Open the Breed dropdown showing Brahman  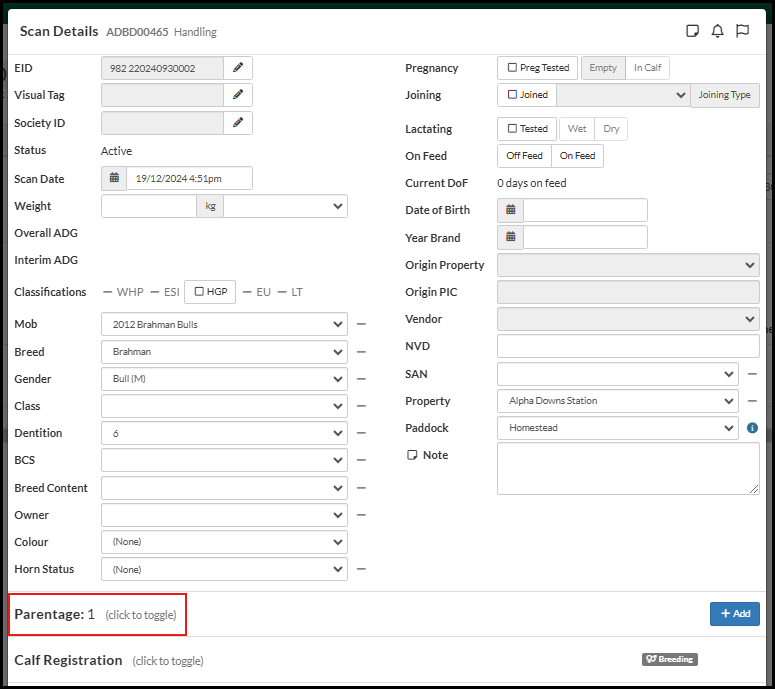tap(224, 352)
